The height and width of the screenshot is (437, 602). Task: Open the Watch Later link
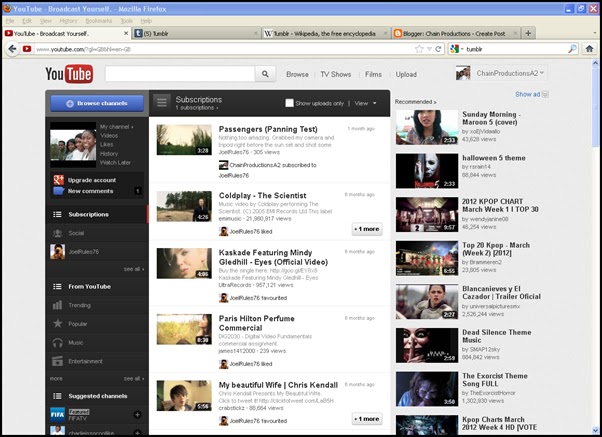[x=115, y=162]
